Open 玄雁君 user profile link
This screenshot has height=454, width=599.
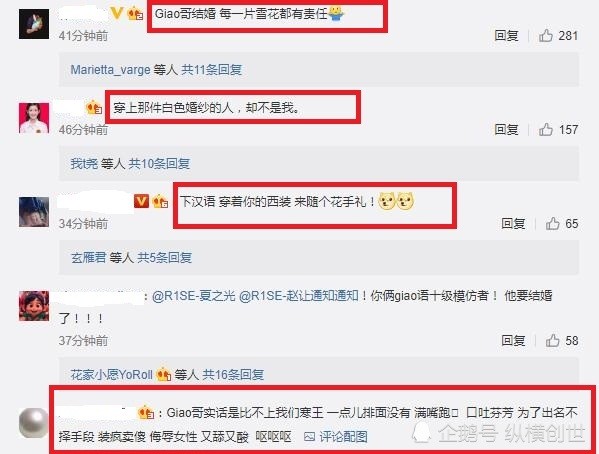tap(88, 258)
